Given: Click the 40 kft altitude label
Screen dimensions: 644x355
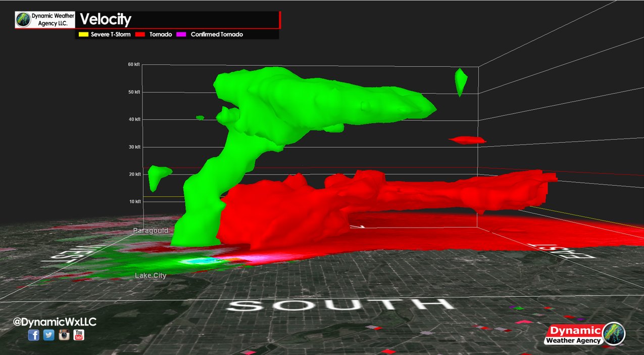Looking at the screenshot, I should pos(134,119).
